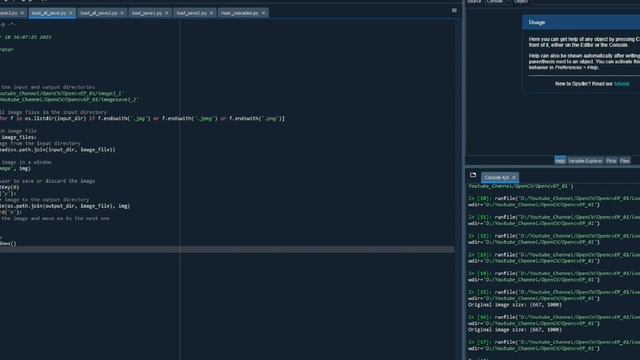Image resolution: width=640 pixels, height=360 pixels.
Task: Close the load_save2.py editor tab
Action: point(211,13)
